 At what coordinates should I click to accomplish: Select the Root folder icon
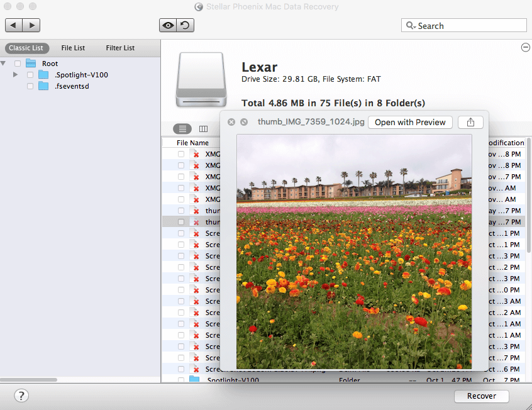[31, 63]
